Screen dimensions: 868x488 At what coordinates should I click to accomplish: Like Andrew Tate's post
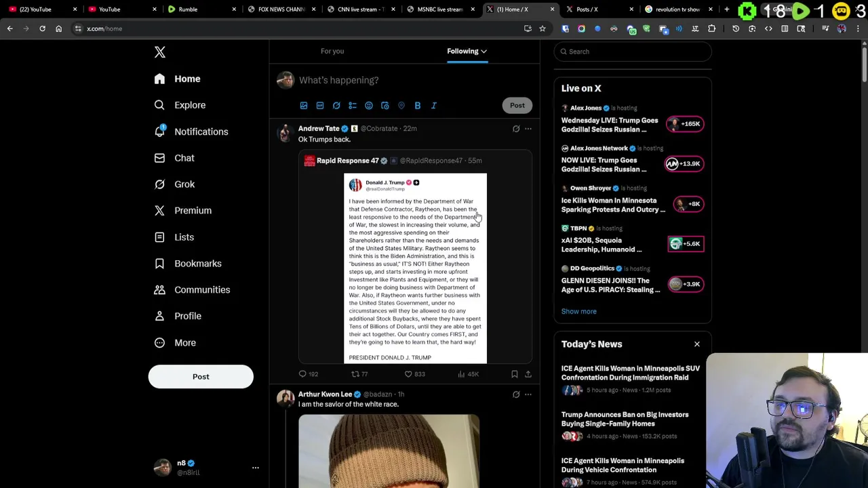(414, 374)
